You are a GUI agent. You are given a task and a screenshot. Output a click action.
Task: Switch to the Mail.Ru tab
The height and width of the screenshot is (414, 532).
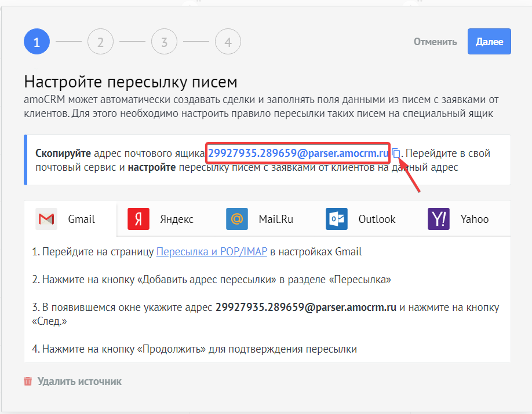coord(260,219)
